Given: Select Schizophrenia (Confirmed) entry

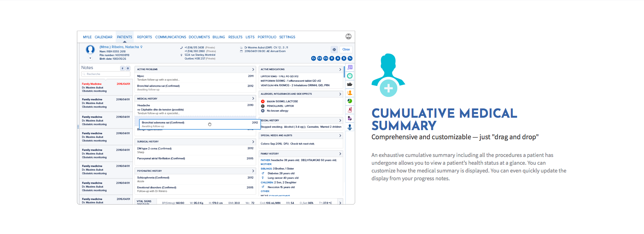Looking at the screenshot, I should pos(195,179).
